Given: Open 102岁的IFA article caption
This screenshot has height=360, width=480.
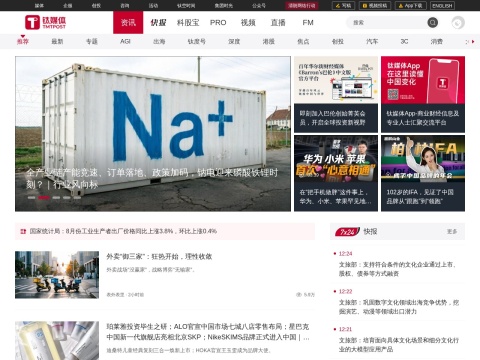Looking at the screenshot, I should click(x=420, y=197).
